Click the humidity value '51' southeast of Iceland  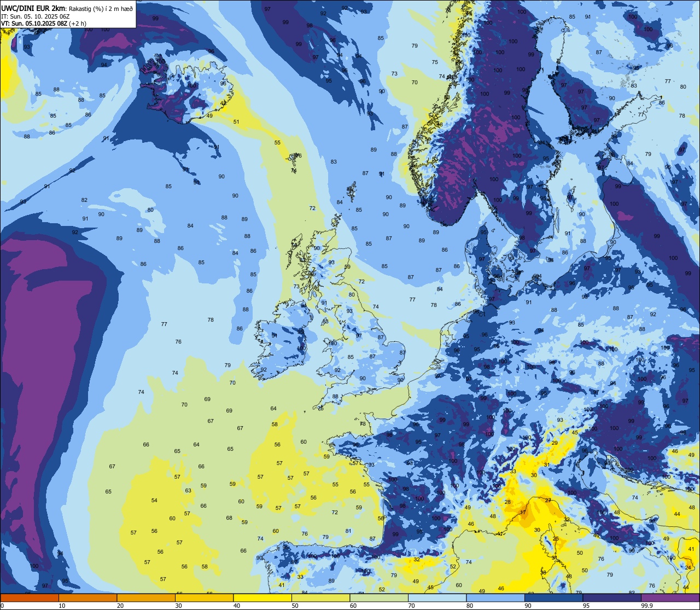236,121
